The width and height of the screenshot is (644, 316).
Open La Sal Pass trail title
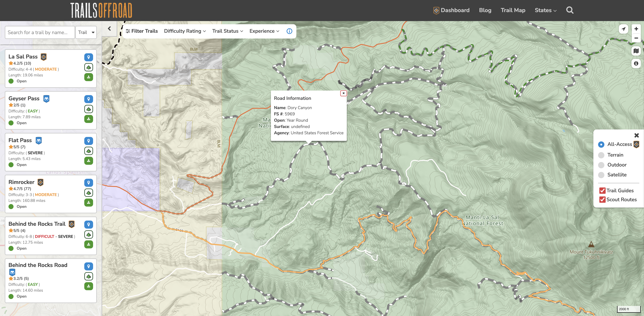point(23,57)
